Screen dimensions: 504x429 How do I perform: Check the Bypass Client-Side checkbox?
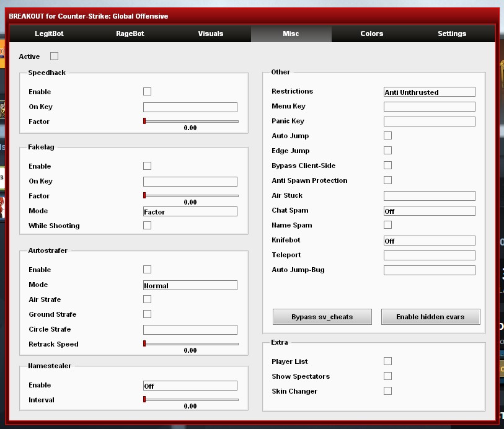[x=387, y=165]
